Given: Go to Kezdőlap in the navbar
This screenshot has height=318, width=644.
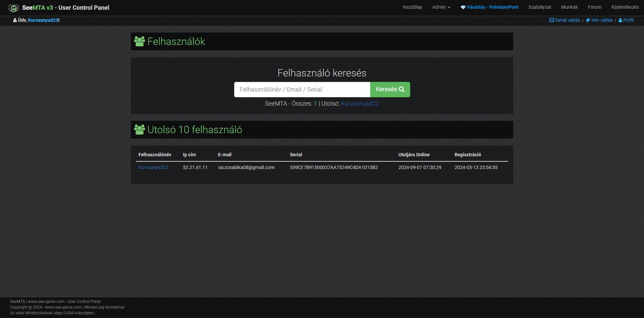Looking at the screenshot, I should 412,7.
